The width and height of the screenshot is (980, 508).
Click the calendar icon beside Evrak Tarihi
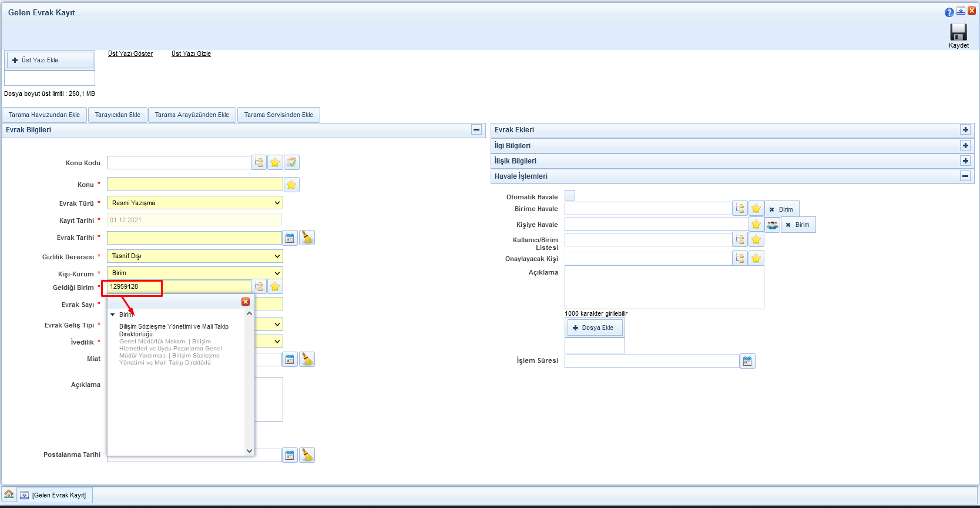click(290, 238)
